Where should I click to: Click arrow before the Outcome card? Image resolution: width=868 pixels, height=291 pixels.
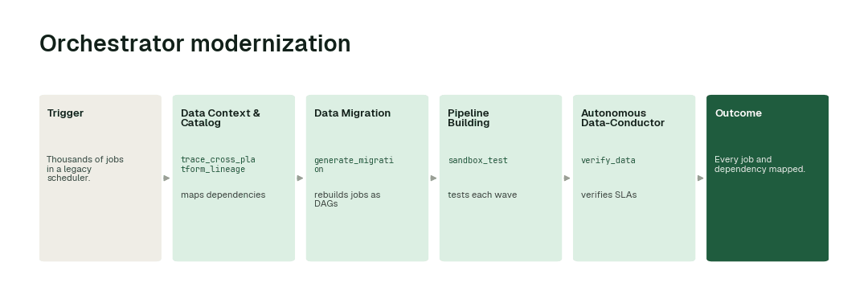pos(700,178)
